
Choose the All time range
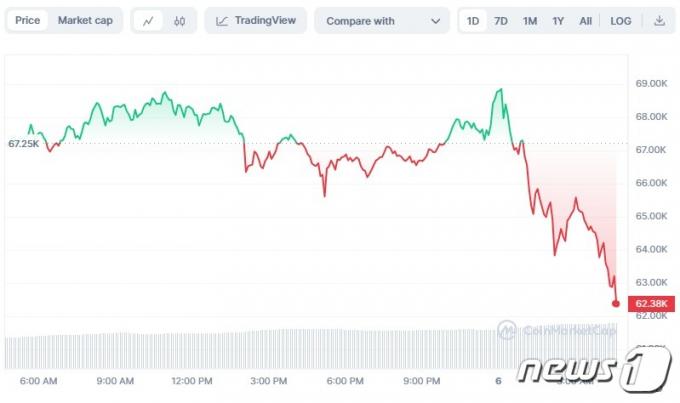tap(585, 21)
